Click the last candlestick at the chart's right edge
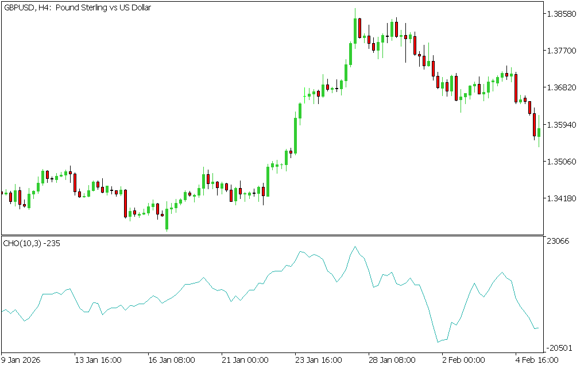 click(539, 132)
